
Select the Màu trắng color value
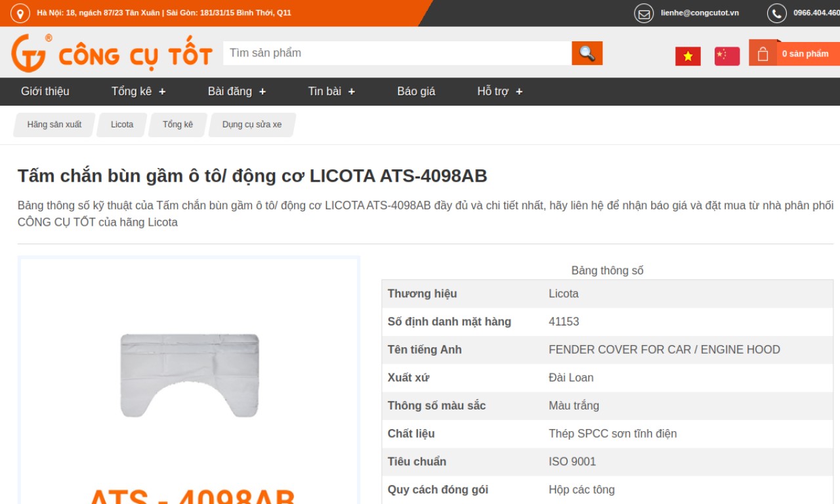coord(574,406)
